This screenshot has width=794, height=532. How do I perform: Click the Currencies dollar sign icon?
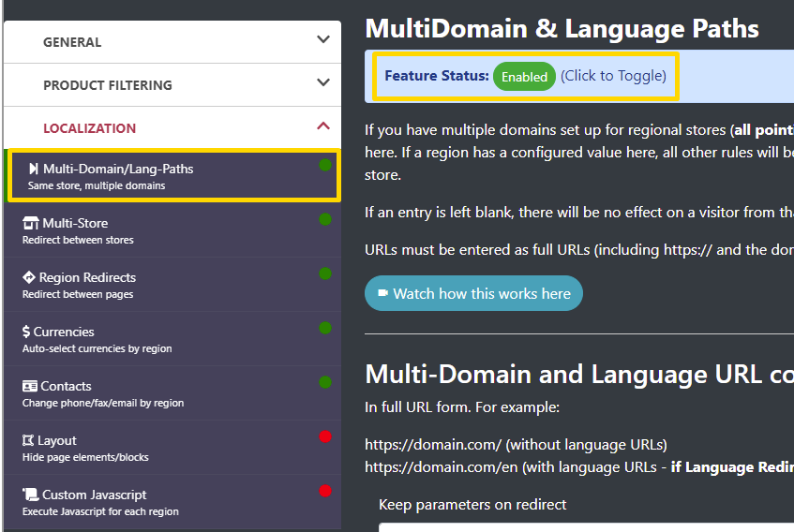coord(26,332)
